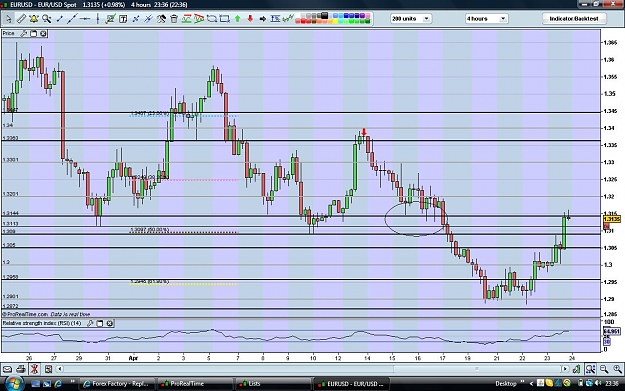Open RSI indicator wrench settings

click(90, 323)
